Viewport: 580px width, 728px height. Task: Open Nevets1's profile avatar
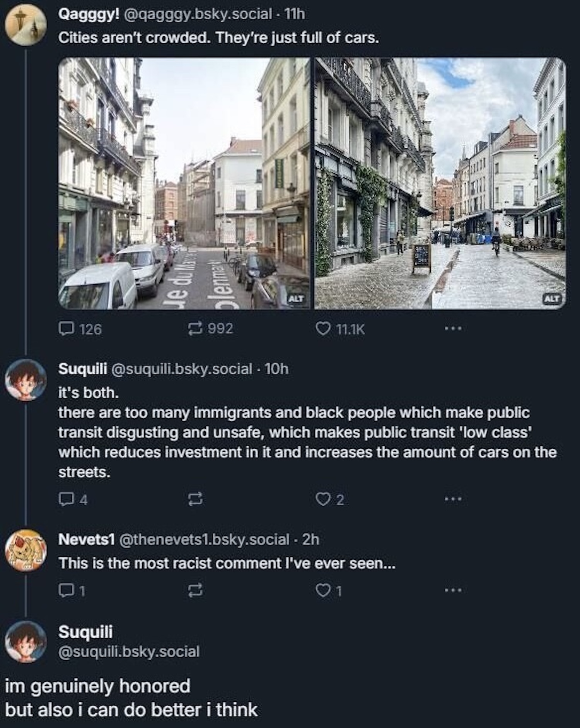click(x=26, y=550)
